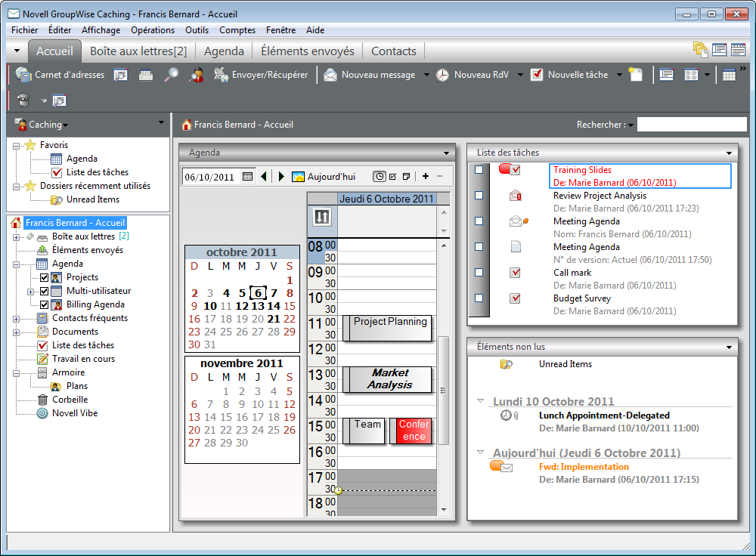This screenshot has width=756, height=556.
Task: Click the red Conference appointment block
Action: point(414,431)
